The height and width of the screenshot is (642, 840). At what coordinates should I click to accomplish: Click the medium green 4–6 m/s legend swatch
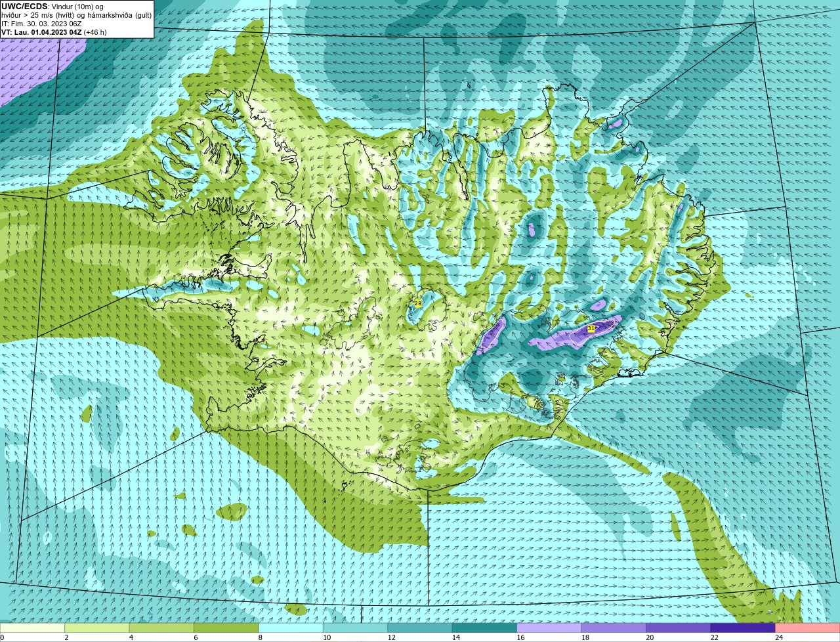(x=162, y=628)
